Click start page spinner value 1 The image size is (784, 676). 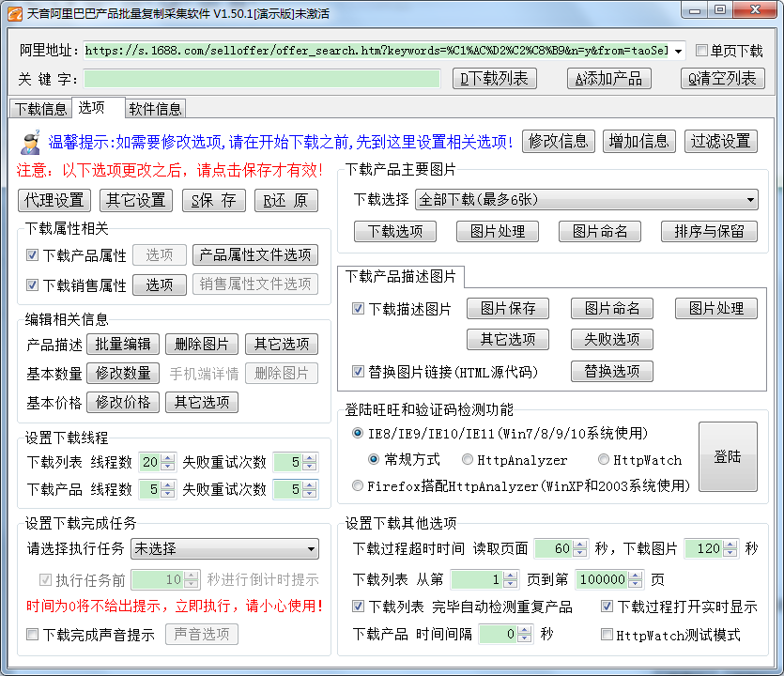pyautogui.click(x=484, y=579)
